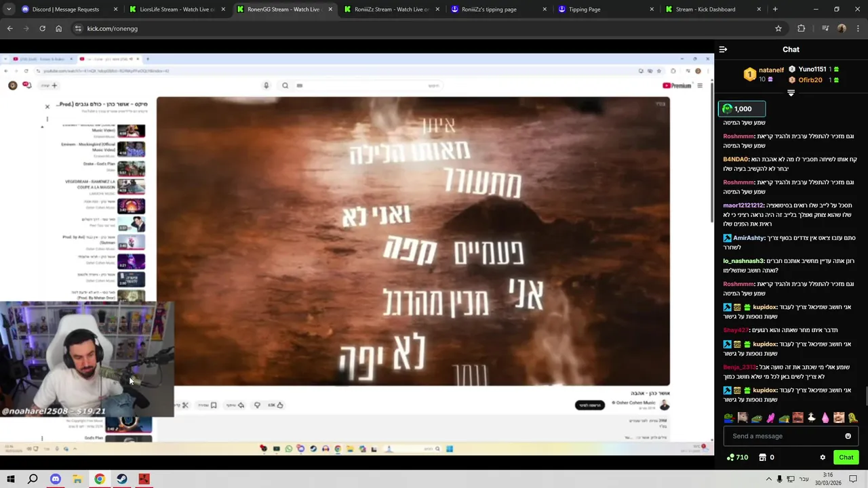Open Steam from the taskbar
Viewport: 868px width, 488px height.
(x=121, y=479)
